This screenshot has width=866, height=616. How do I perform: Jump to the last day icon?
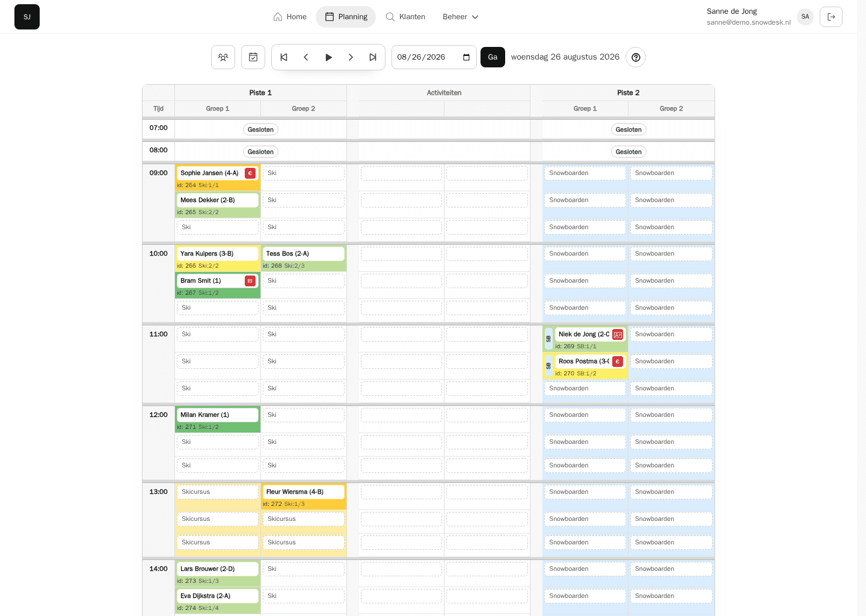(x=373, y=57)
